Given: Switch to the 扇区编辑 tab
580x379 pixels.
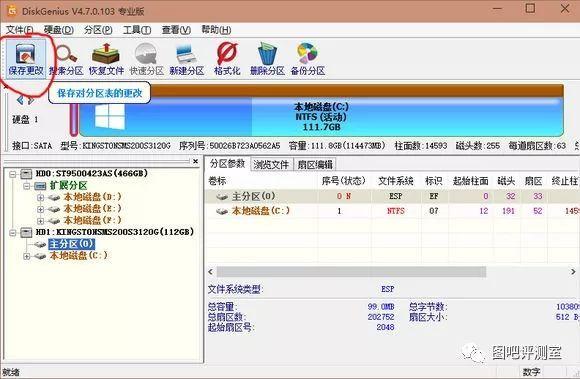Looking at the screenshot, I should pyautogui.click(x=315, y=165).
